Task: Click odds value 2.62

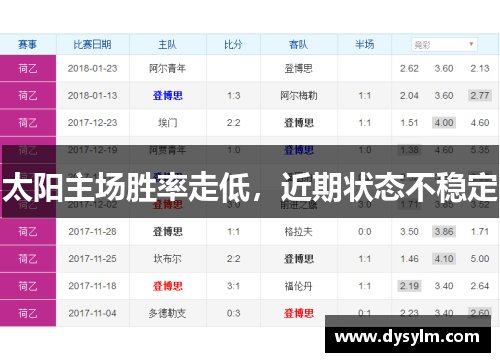Action: pyautogui.click(x=409, y=68)
